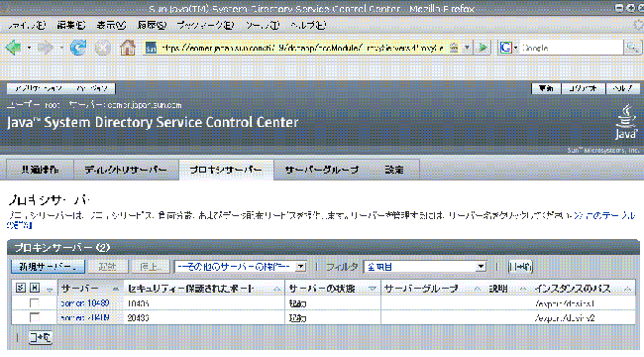Open the search engine selector dropdown arrow
644x357 pixels.
(x=515, y=48)
